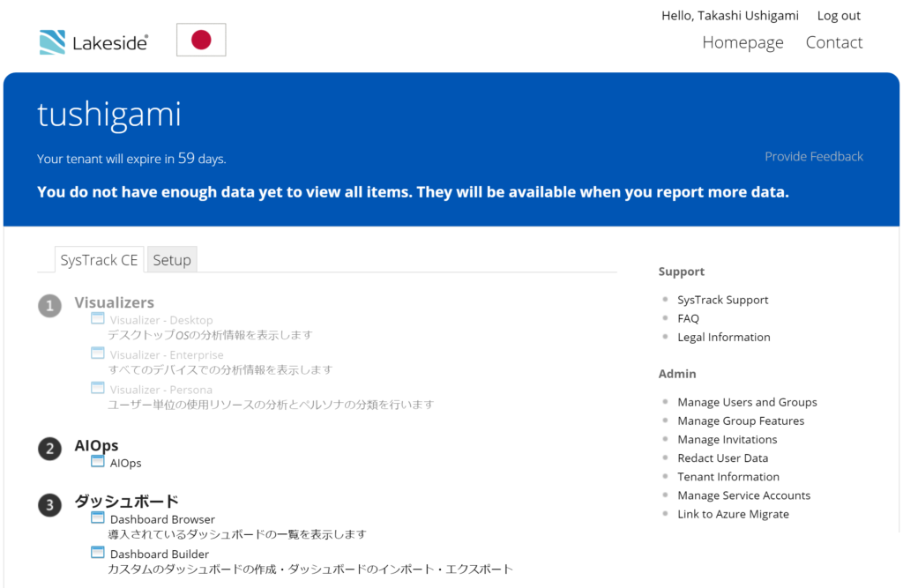Click the Dashboard Builder window icon
This screenshot has width=903, height=588.
(98, 552)
